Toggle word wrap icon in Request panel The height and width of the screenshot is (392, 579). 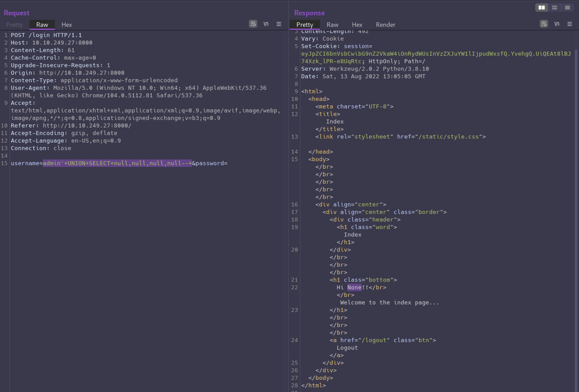253,24
